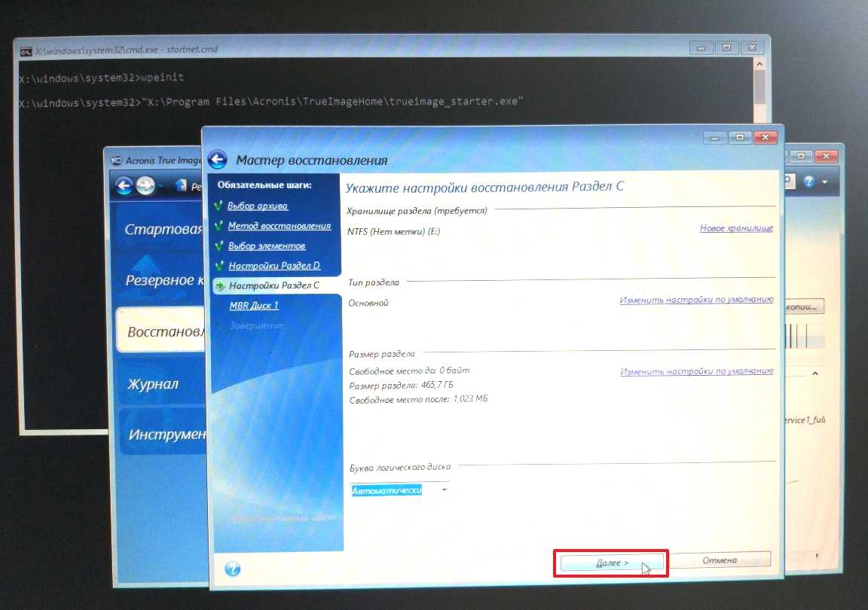Click the home icon in Acronis toolbar
The width and height of the screenshot is (868, 610).
tap(181, 185)
